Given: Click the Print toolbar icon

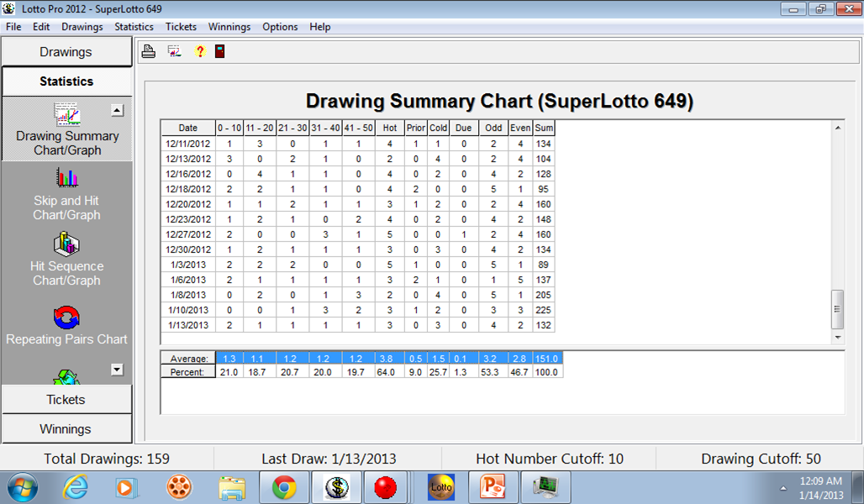Looking at the screenshot, I should (148, 51).
